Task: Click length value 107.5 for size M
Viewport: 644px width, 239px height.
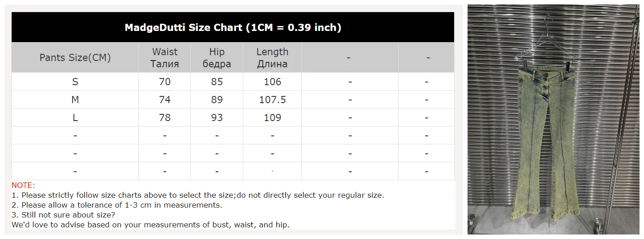Action: click(x=272, y=100)
